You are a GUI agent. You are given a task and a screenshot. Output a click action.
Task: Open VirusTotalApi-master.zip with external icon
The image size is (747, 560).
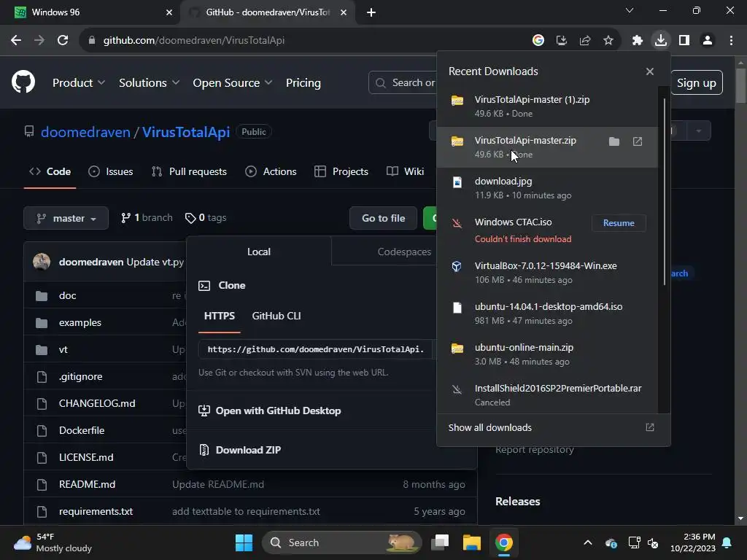(638, 141)
